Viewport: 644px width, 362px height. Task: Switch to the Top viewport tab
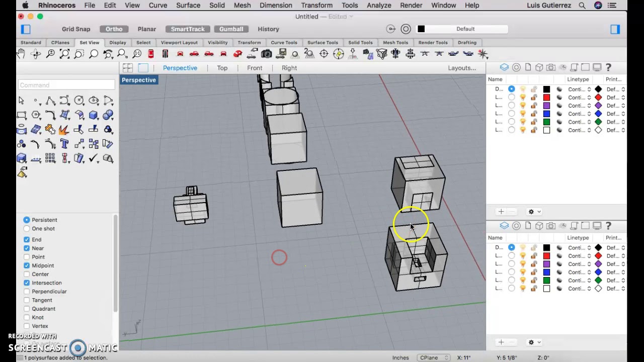222,68
